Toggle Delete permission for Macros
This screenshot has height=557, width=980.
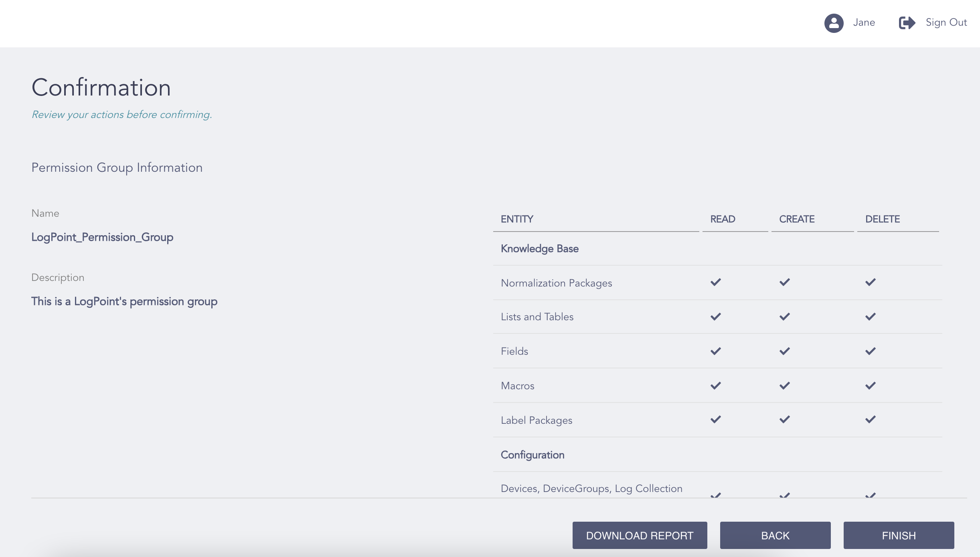(870, 386)
